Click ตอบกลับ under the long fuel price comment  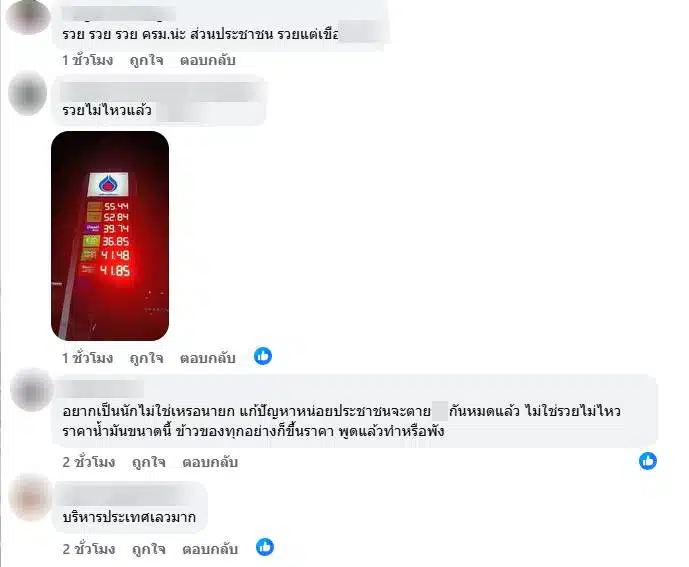click(x=210, y=462)
